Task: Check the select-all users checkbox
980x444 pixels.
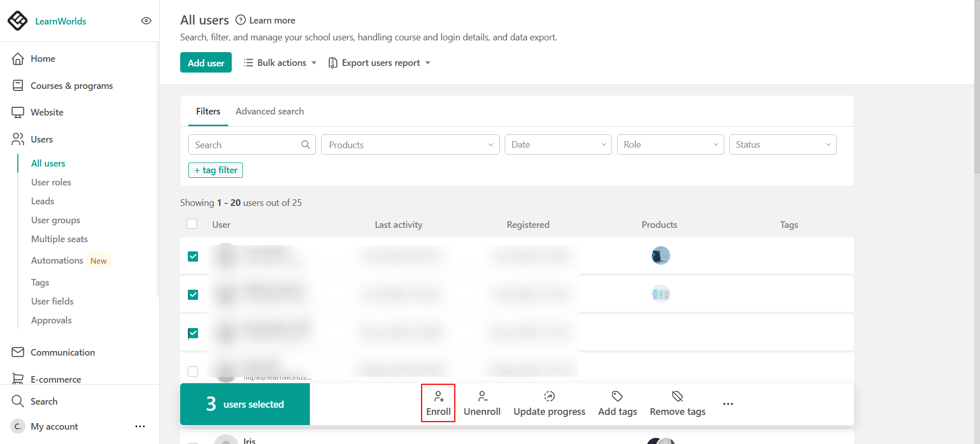Action: pos(192,224)
